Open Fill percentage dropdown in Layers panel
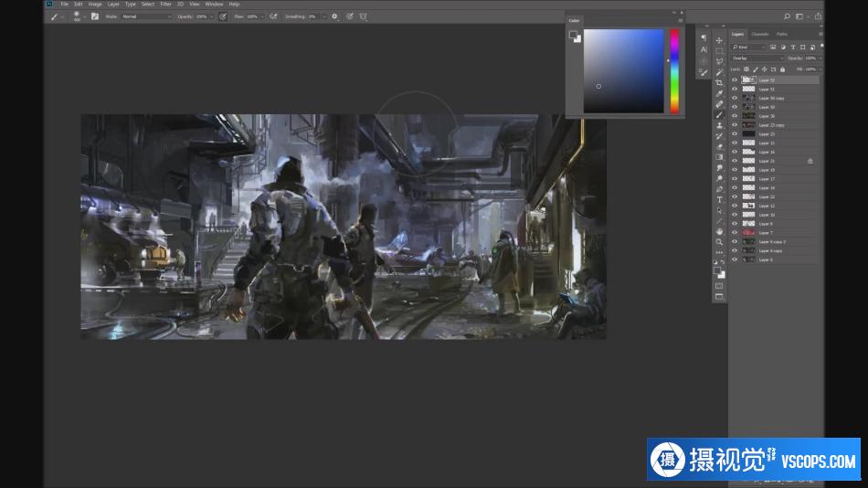 pyautogui.click(x=820, y=69)
